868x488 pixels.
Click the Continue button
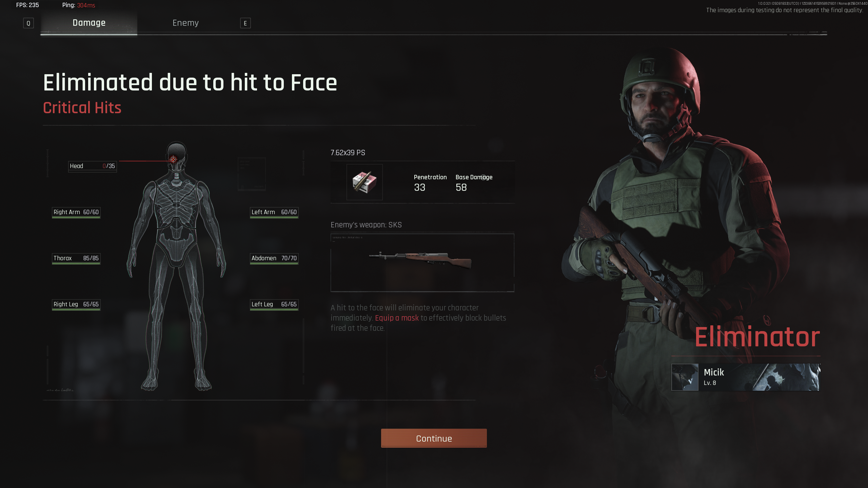click(x=434, y=438)
